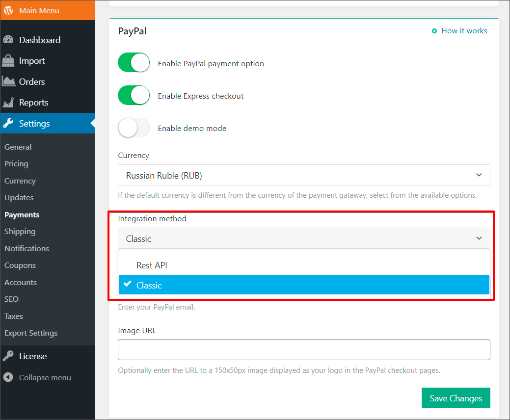Click the Collapse menu arrow icon
This screenshot has width=510, height=420.
[x=8, y=377]
